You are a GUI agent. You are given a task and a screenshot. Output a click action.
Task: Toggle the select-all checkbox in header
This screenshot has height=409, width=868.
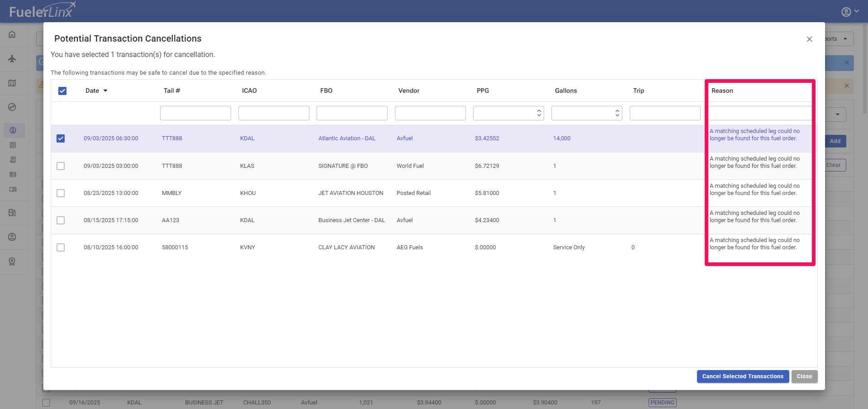coord(62,91)
